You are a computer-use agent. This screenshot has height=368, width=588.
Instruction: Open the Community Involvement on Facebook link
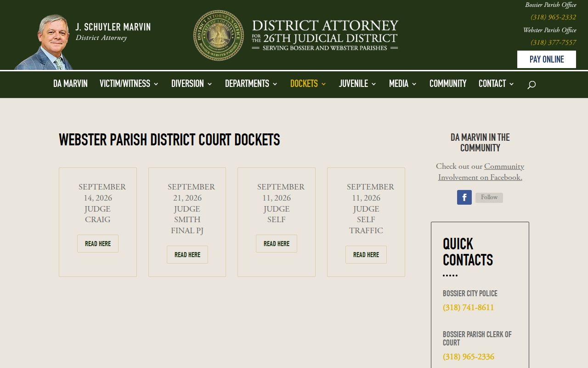tap(481, 172)
